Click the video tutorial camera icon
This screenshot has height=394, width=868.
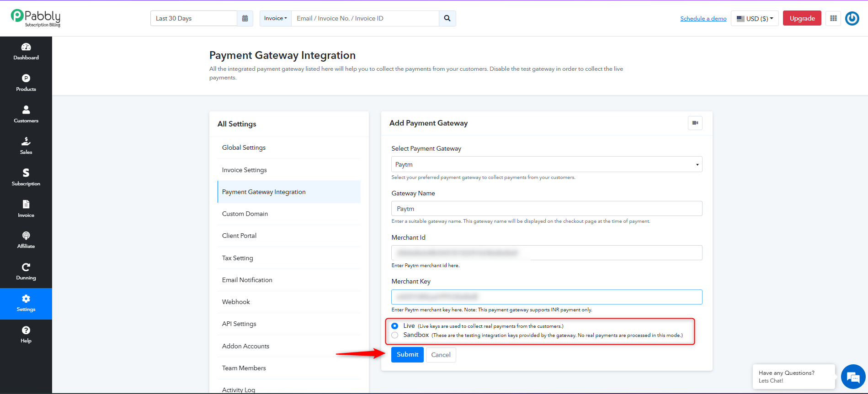tap(695, 123)
